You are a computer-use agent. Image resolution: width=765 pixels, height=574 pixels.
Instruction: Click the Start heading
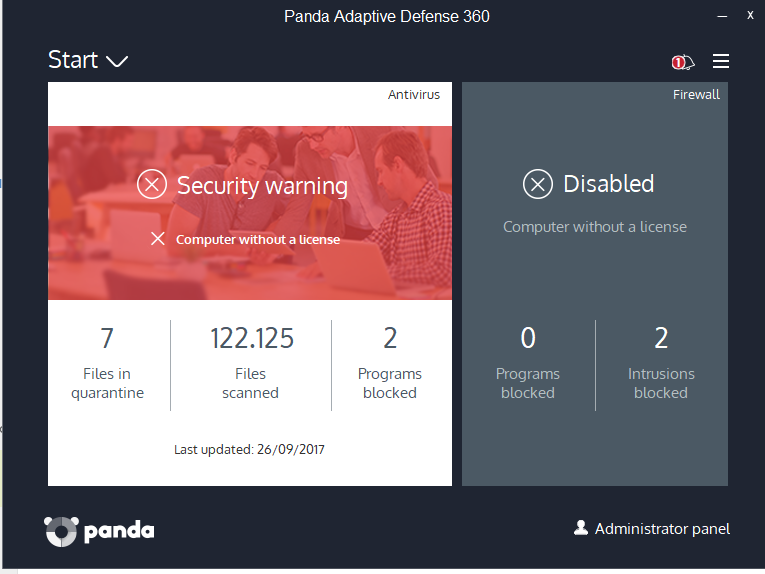coord(73,60)
